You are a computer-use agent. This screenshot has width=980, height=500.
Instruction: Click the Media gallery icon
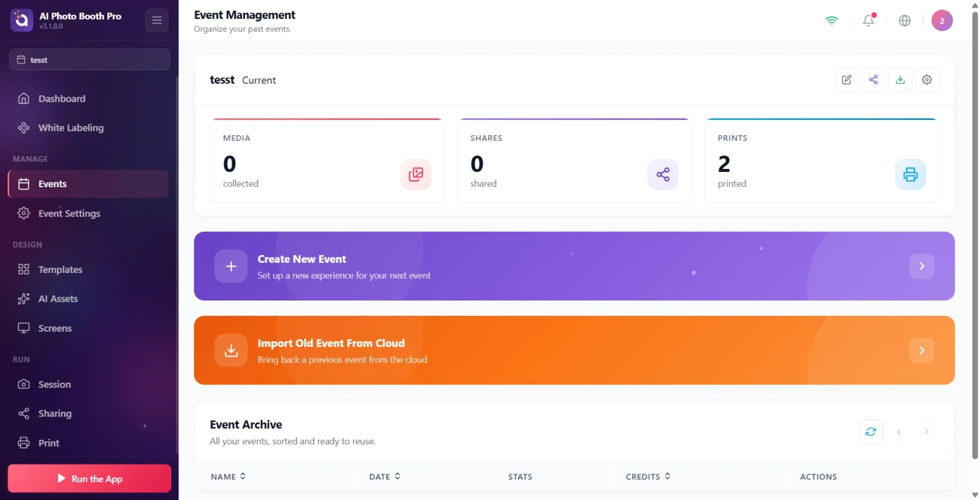click(416, 174)
